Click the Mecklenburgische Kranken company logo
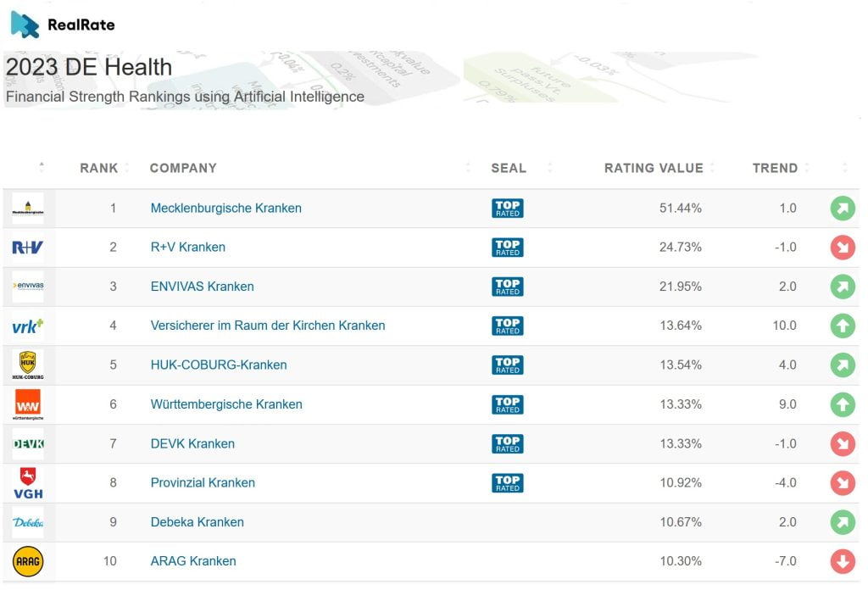Viewport: 868px width, 590px height. (x=28, y=209)
